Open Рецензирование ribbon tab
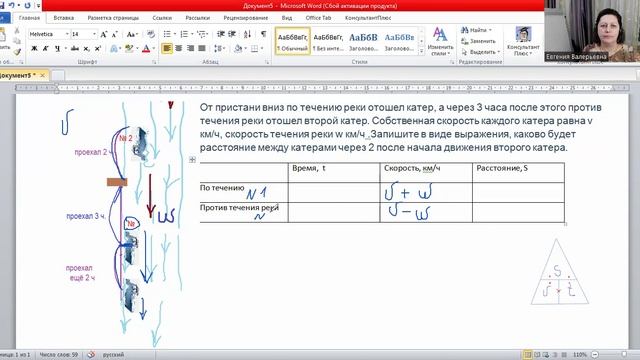The height and width of the screenshot is (360, 640). click(x=245, y=18)
